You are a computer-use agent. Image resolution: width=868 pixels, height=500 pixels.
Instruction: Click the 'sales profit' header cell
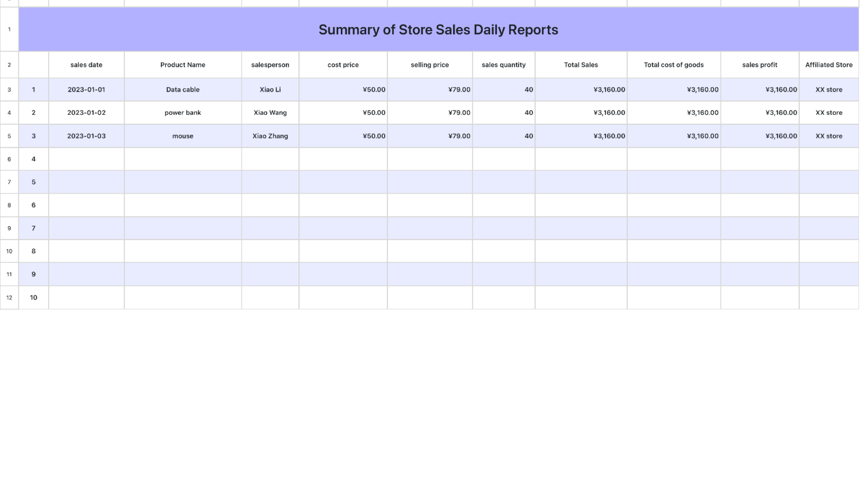[760, 65]
